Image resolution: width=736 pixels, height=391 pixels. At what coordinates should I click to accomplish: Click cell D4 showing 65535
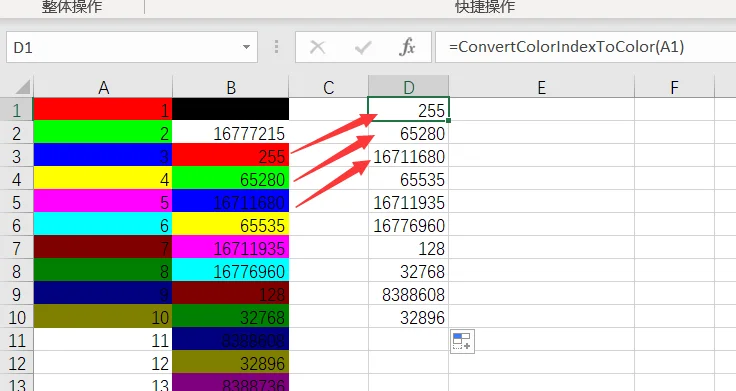408,178
